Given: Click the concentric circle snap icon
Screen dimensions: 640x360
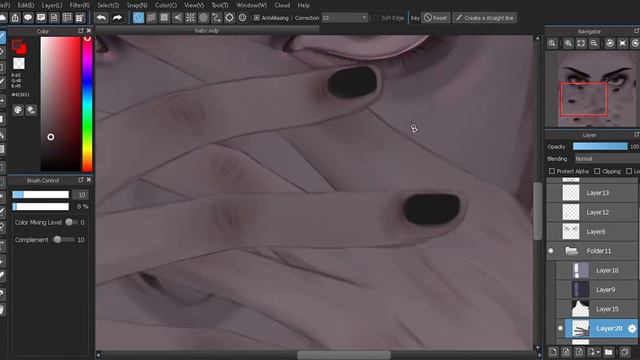Looking at the screenshot, I should click(x=242, y=18).
